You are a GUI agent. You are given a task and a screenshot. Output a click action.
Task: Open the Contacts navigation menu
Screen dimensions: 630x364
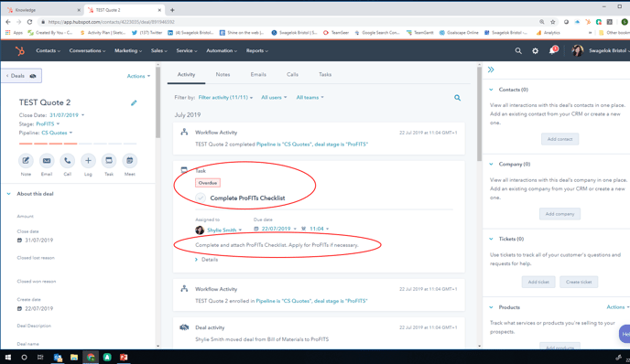[x=48, y=51]
